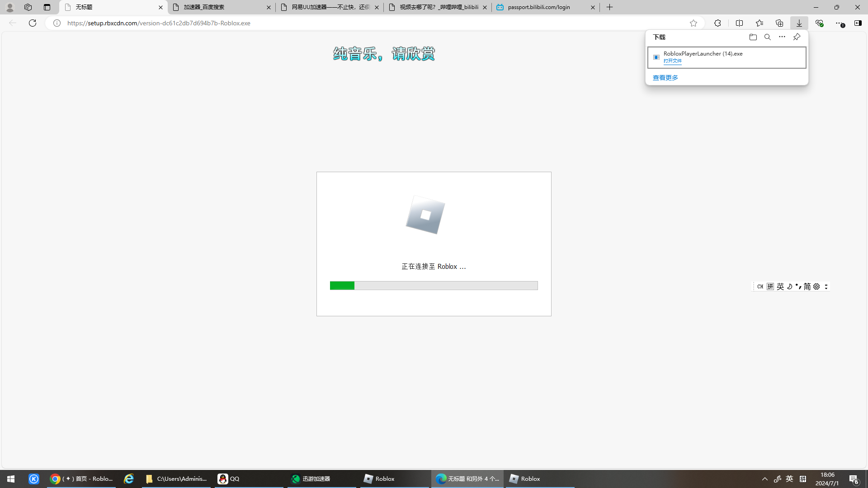Switch to the passport.bilibili.com/login tab

pos(546,7)
